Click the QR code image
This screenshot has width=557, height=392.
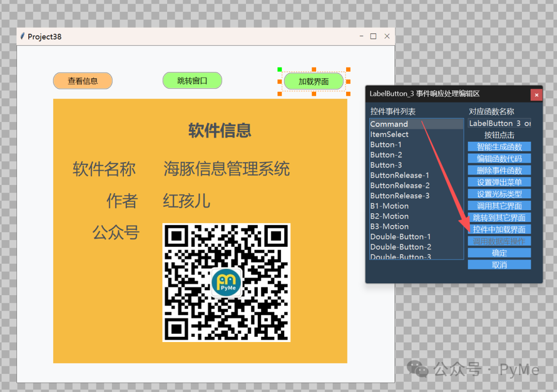[226, 282]
